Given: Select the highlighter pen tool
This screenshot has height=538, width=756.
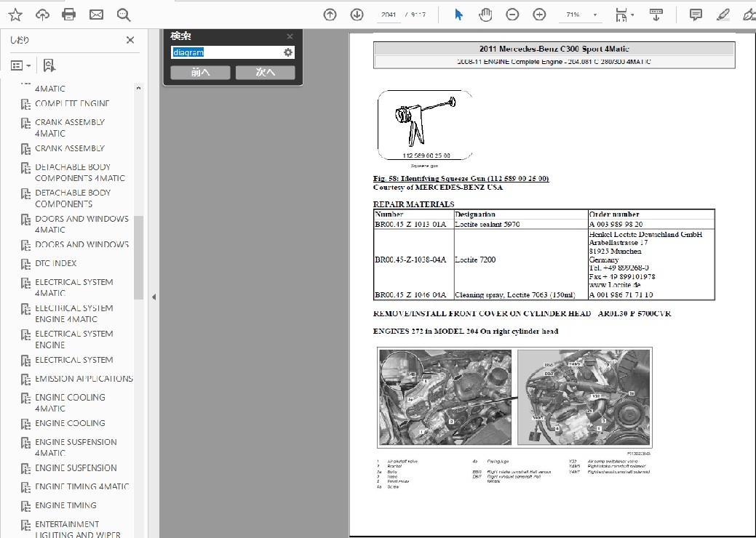Looking at the screenshot, I should coord(723,15).
